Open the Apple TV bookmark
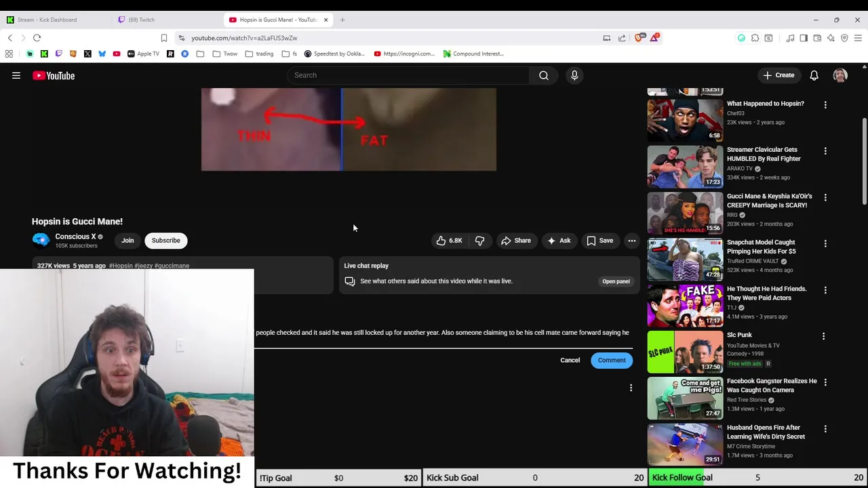868x488 pixels. pos(143,54)
